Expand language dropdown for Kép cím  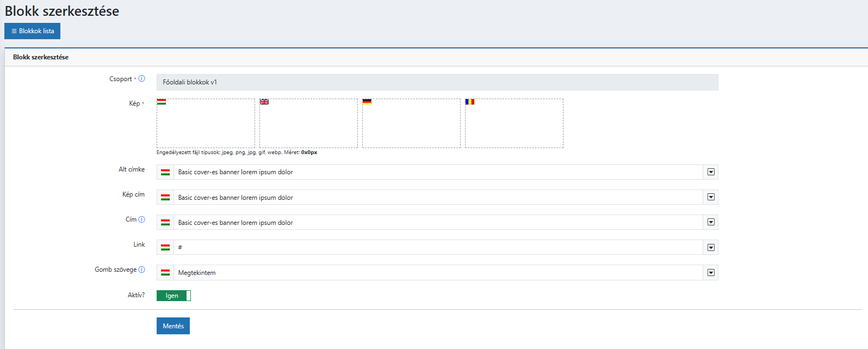[710, 197]
